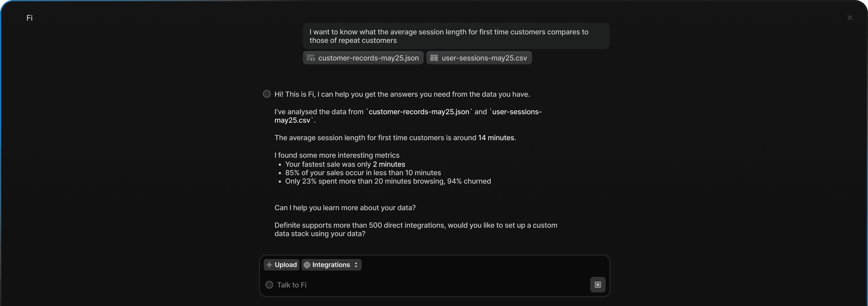Click inline code customer-records-may25.json in the reply
Image resolution: width=868 pixels, height=306 pixels.
click(x=419, y=112)
